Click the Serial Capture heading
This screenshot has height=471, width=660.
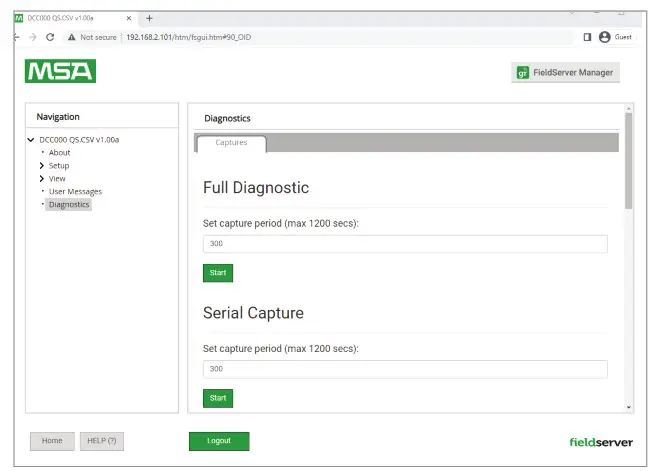(x=253, y=313)
